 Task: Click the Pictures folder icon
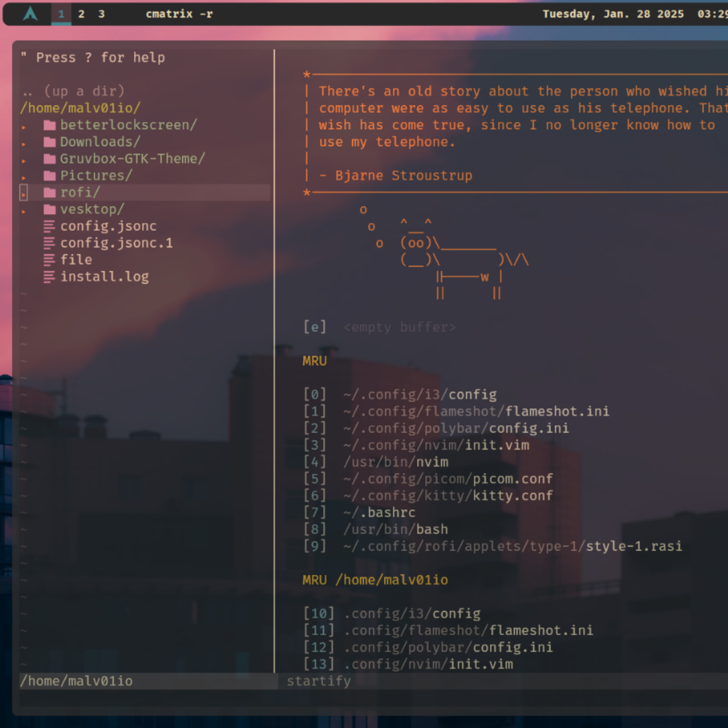coord(50,176)
